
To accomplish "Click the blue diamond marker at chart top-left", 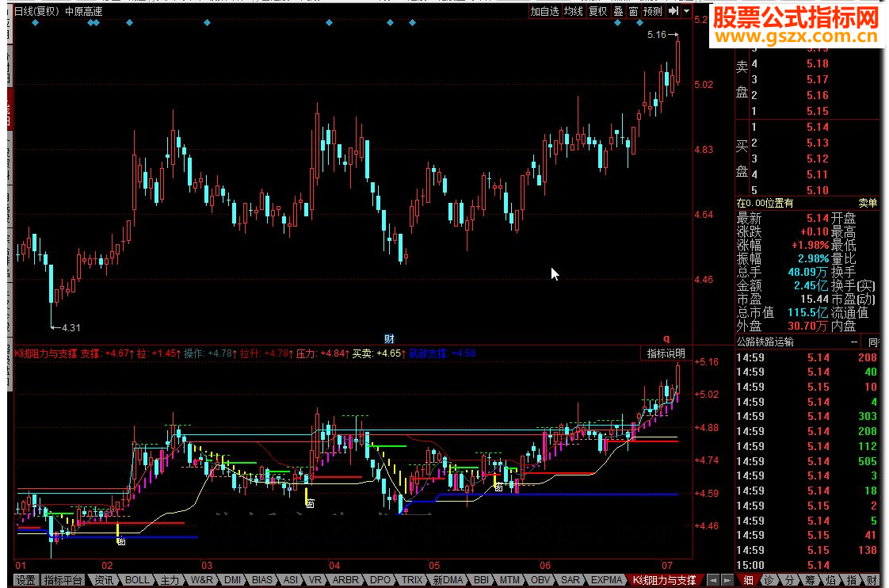I will 35,23.
